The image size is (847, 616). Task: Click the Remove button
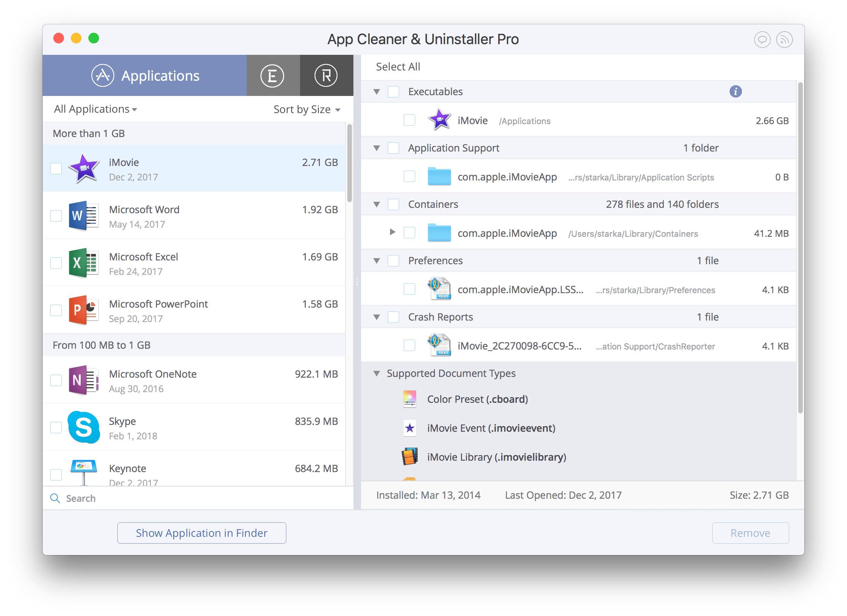pyautogui.click(x=750, y=533)
